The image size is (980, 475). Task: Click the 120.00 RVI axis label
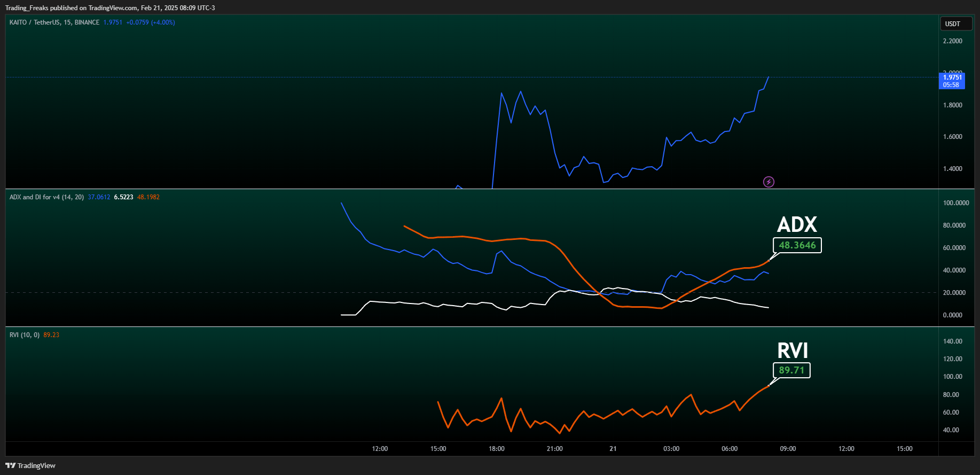pos(953,359)
